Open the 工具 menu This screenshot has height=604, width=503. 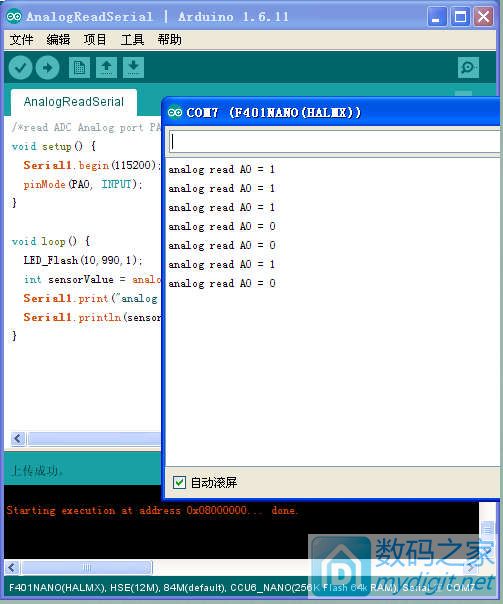pos(132,39)
